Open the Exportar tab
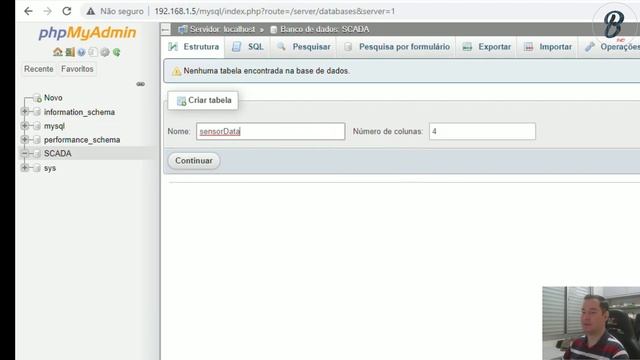Image resolution: width=640 pixels, height=360 pixels. pos(487,47)
